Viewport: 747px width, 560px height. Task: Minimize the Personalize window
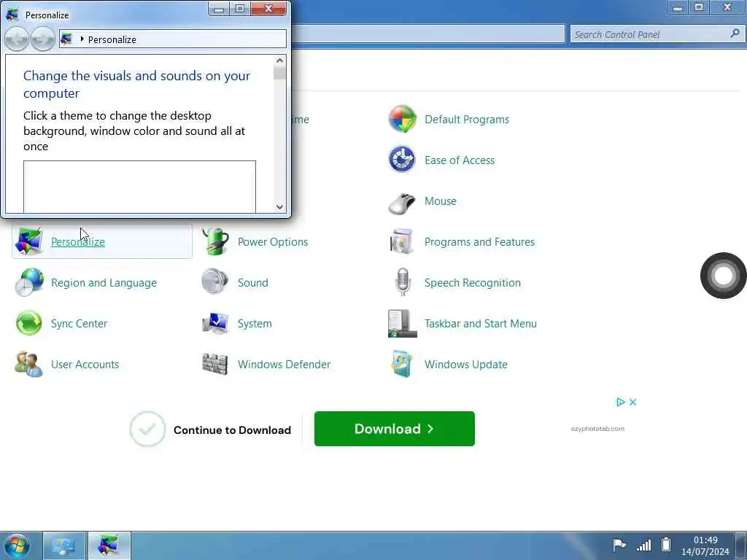pyautogui.click(x=219, y=9)
